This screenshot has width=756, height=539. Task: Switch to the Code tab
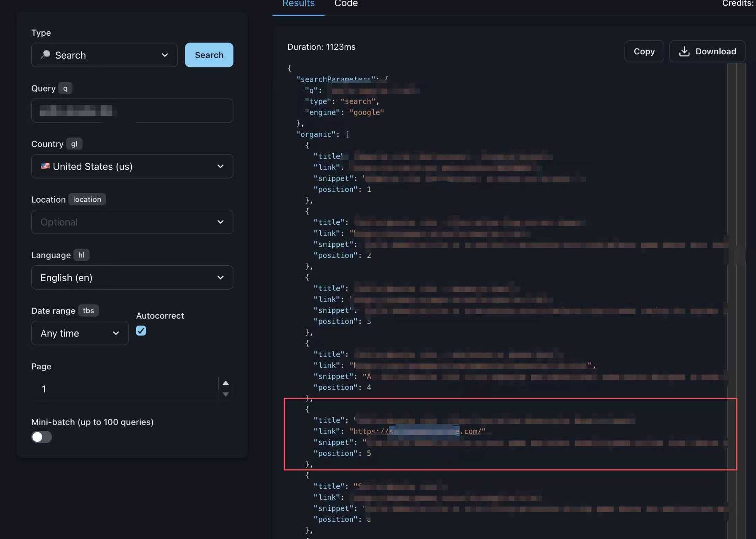coord(346,4)
